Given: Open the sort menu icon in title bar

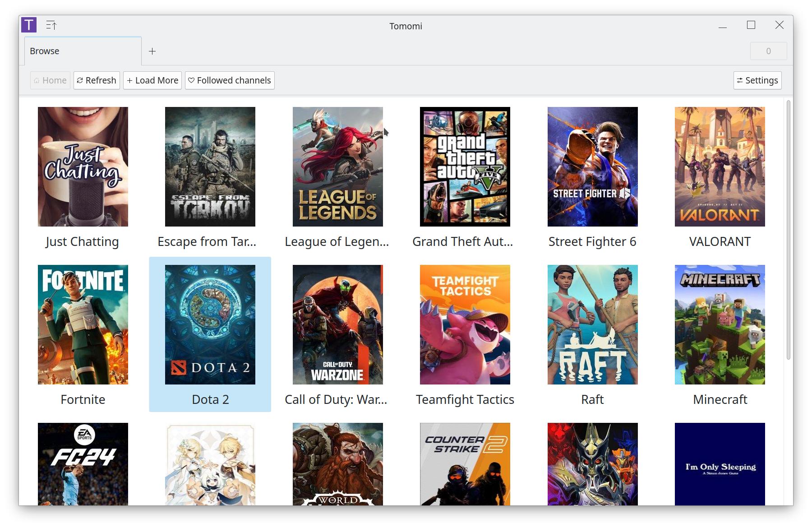Looking at the screenshot, I should pos(51,25).
